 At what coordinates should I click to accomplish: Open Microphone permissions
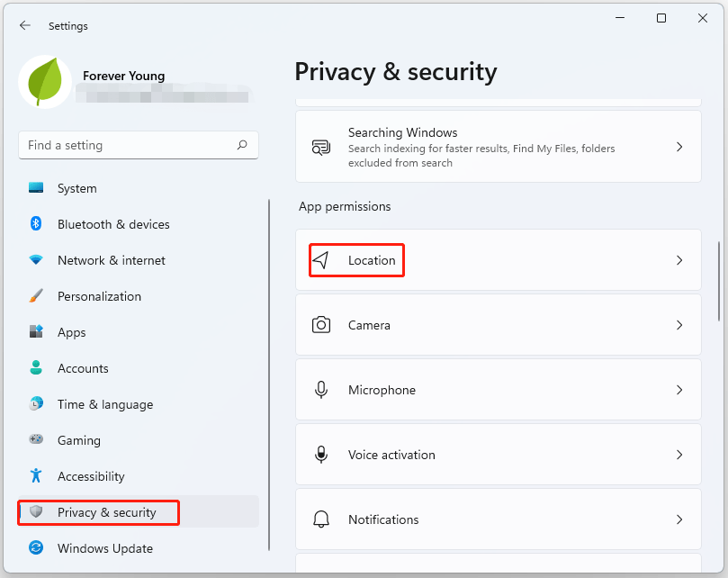[x=499, y=389]
